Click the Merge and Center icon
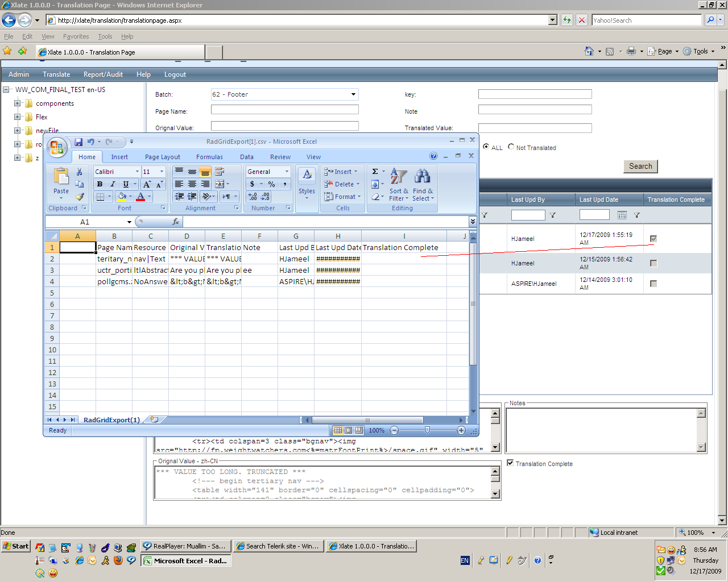The height and width of the screenshot is (582, 728). tap(220, 184)
